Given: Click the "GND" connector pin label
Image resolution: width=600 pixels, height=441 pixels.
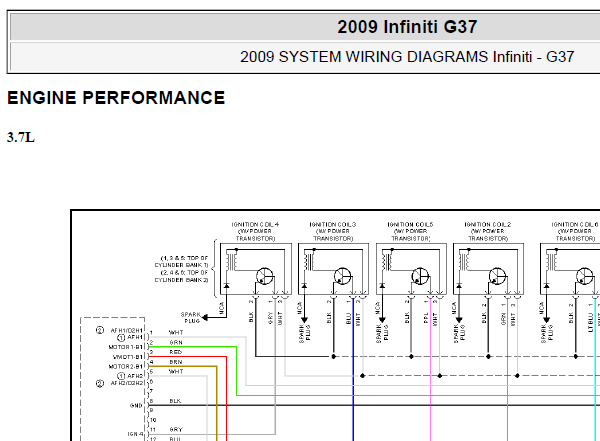Looking at the screenshot, I should click(x=136, y=405).
